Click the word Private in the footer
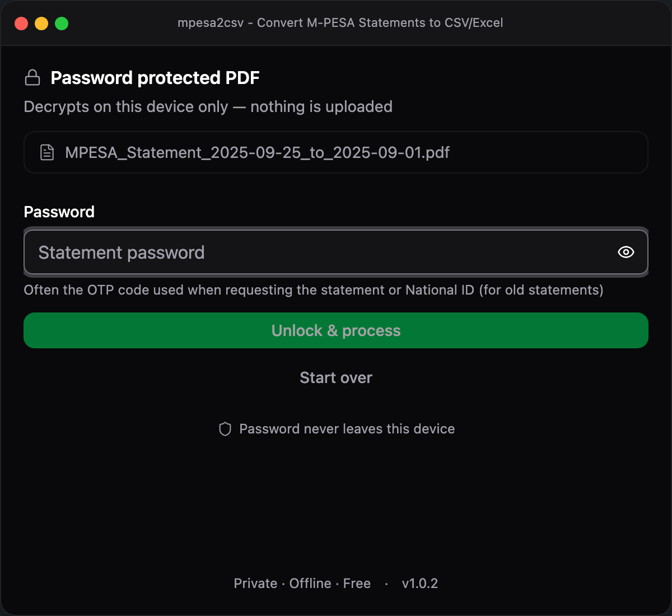The width and height of the screenshot is (672, 616). (255, 584)
